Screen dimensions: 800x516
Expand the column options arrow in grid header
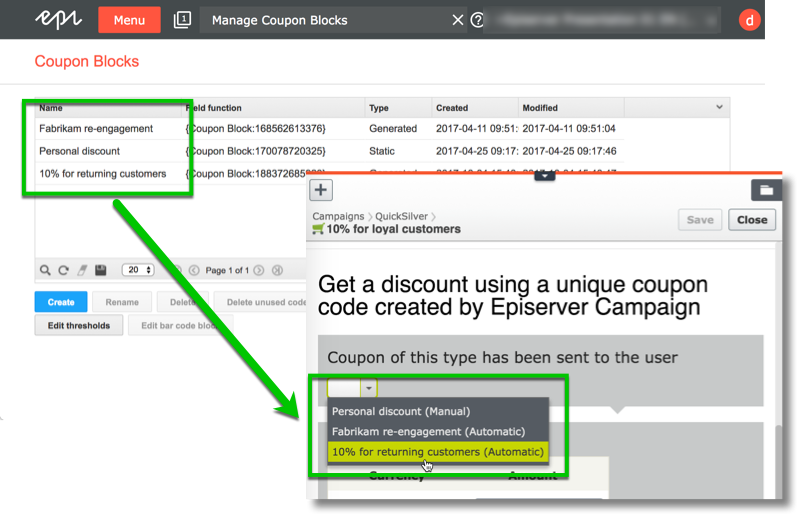click(x=719, y=107)
